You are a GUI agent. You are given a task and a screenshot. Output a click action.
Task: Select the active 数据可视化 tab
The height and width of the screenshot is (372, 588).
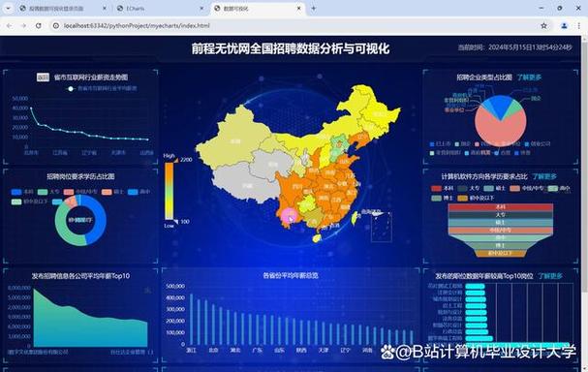(257, 8)
